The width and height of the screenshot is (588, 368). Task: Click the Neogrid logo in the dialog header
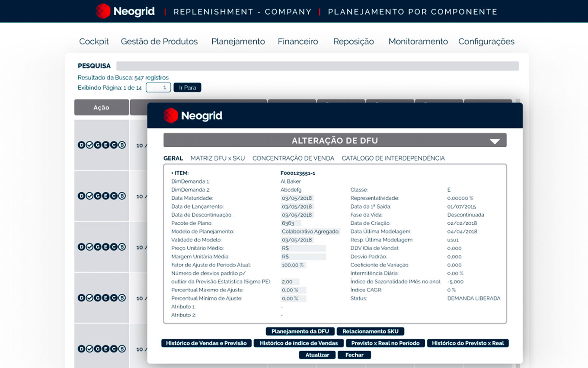193,116
